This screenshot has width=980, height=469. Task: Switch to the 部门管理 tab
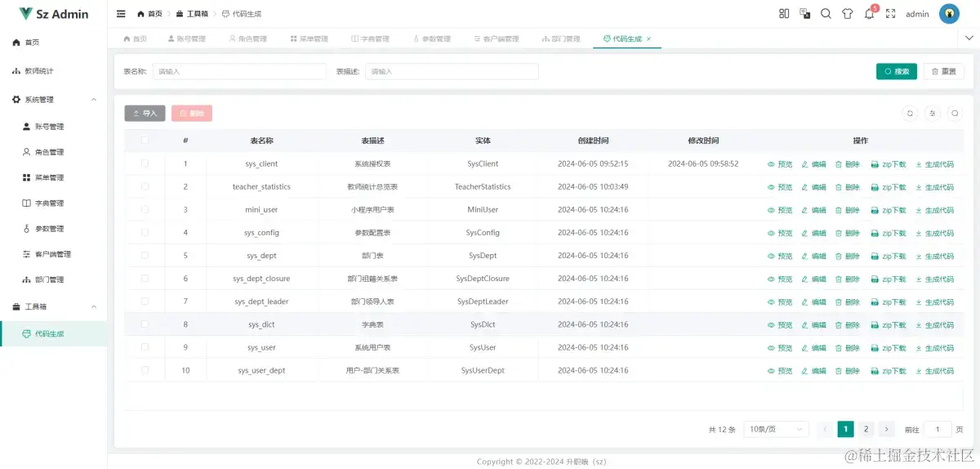(x=561, y=38)
